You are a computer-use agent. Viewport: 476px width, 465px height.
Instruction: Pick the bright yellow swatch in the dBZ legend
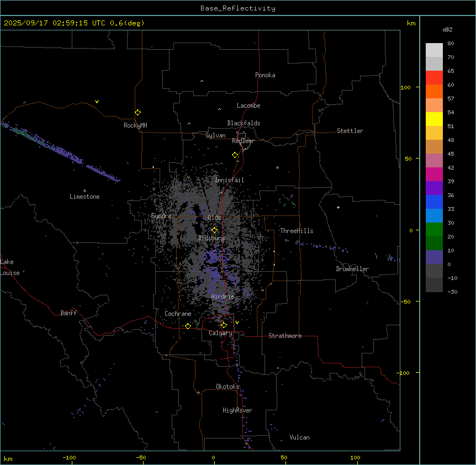tap(434, 119)
